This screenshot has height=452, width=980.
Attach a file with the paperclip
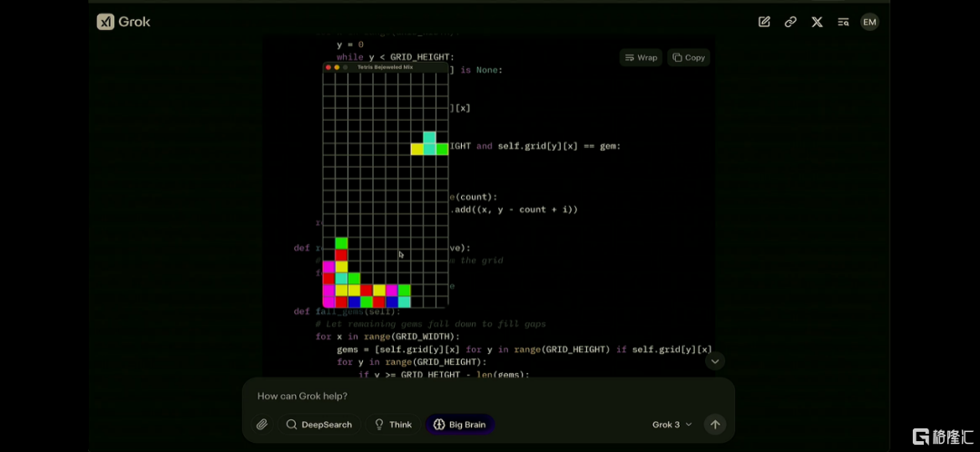[x=262, y=425]
